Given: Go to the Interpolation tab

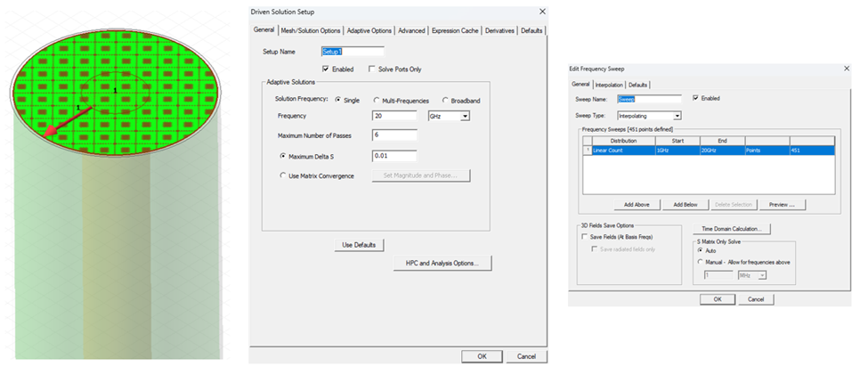Looking at the screenshot, I should [609, 85].
